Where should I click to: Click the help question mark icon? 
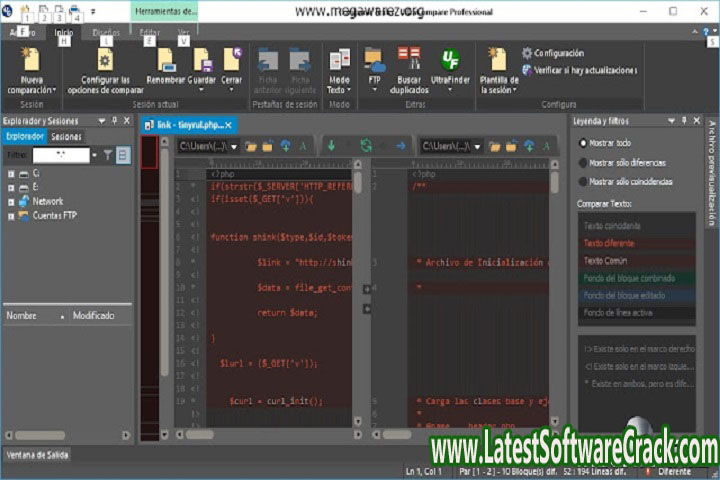click(x=706, y=32)
